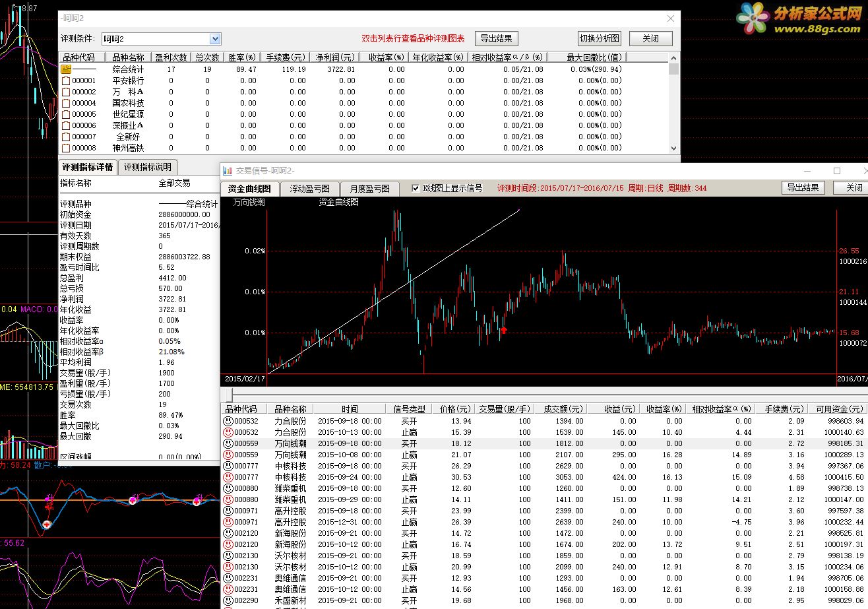Click the document icon beside 000004 国农科技
The height and width of the screenshot is (609, 868).
point(66,103)
